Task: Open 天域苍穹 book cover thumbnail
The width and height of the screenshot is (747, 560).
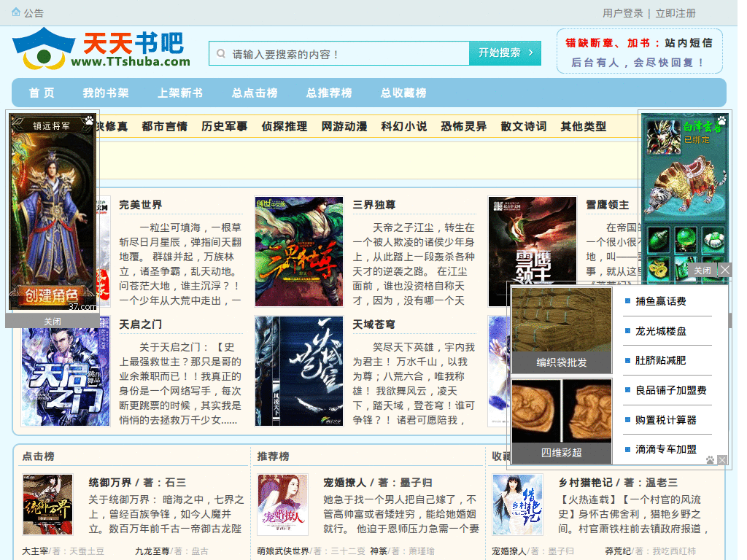Action: [x=298, y=371]
